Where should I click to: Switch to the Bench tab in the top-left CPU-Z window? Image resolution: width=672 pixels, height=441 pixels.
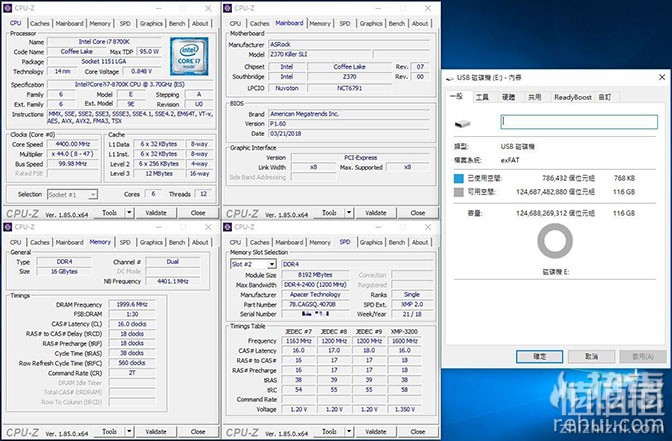(177, 24)
